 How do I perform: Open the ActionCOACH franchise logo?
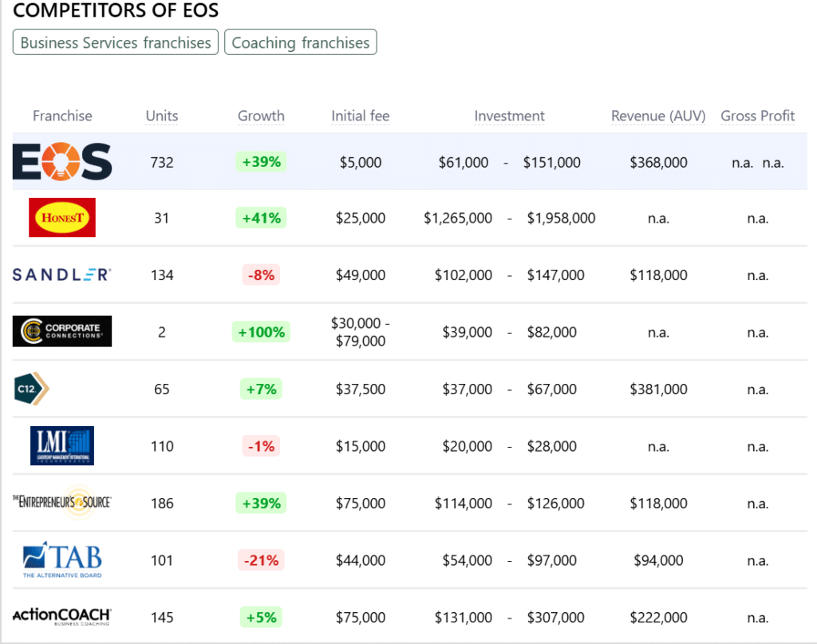(62, 616)
